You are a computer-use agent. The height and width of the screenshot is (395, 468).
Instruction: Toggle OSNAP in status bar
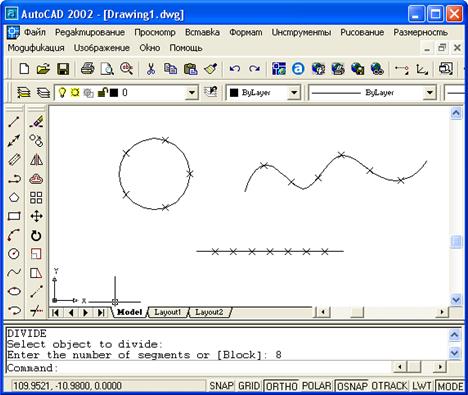(x=352, y=386)
